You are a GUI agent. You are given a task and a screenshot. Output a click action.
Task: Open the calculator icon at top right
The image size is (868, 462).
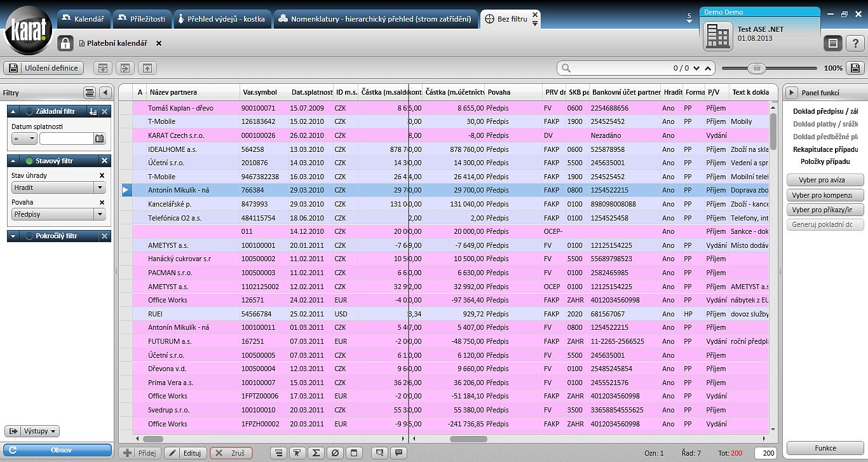[833, 43]
